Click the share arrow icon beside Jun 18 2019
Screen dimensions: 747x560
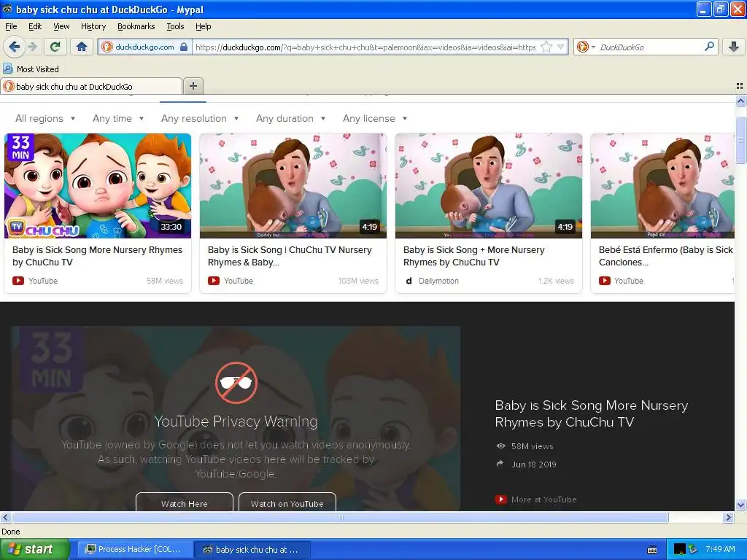500,464
